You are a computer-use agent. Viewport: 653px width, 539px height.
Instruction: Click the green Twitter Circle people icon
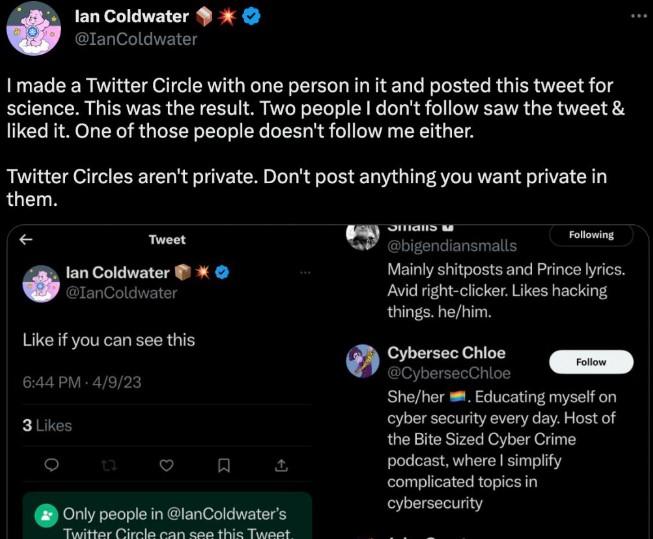(46, 517)
